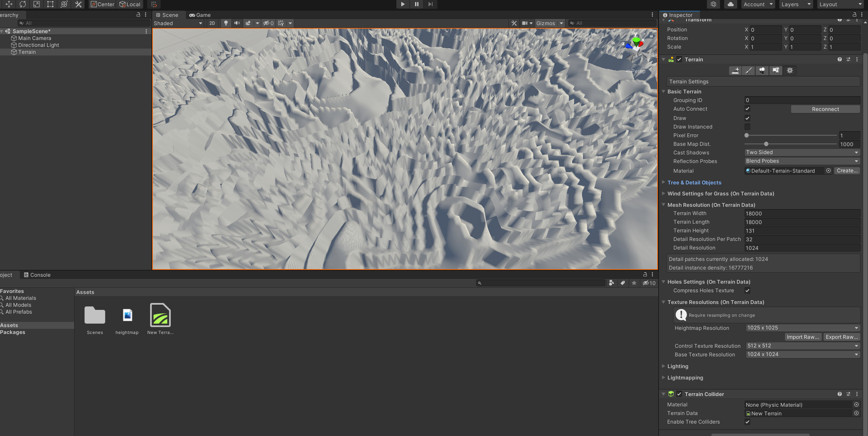The height and width of the screenshot is (436, 868).
Task: Switch to the Console tab
Action: pyautogui.click(x=37, y=275)
